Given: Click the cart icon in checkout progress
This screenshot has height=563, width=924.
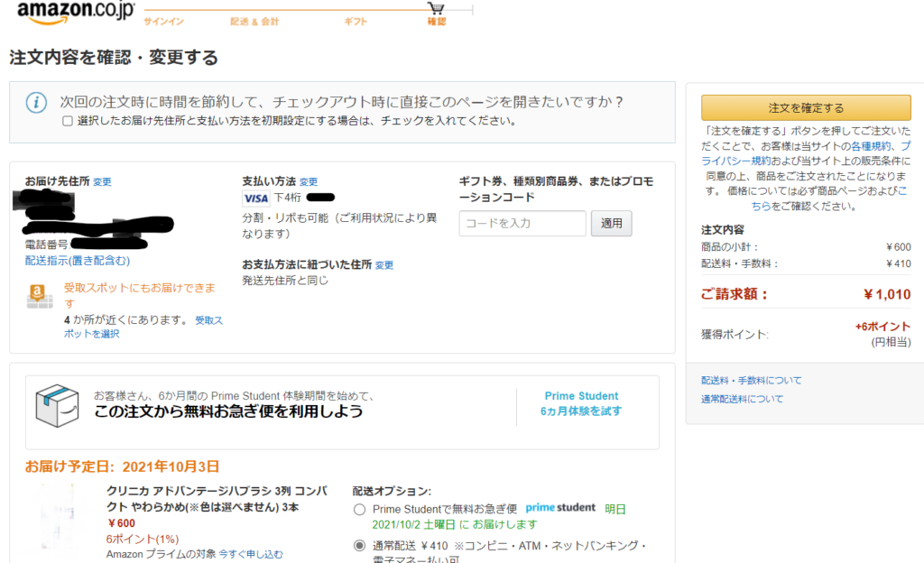Looking at the screenshot, I should (436, 7).
